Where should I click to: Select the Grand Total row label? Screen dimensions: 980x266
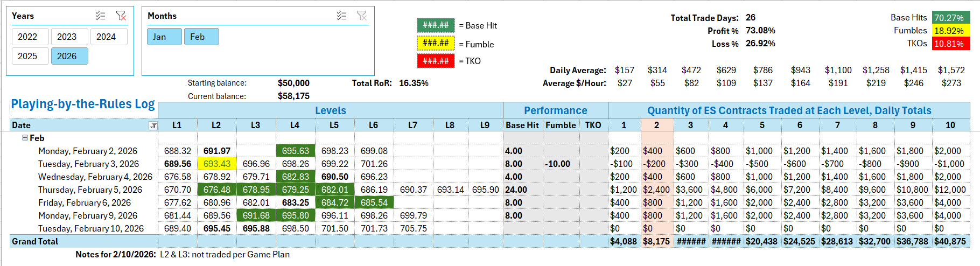click(x=35, y=241)
